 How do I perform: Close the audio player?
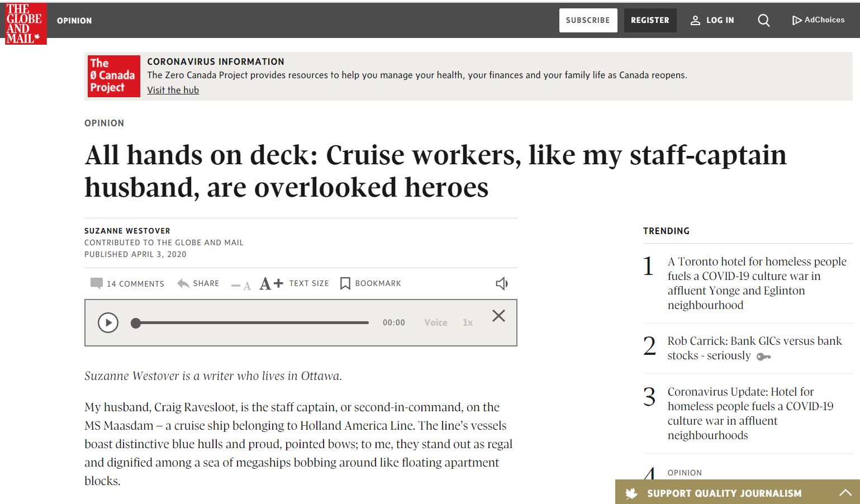(x=498, y=316)
